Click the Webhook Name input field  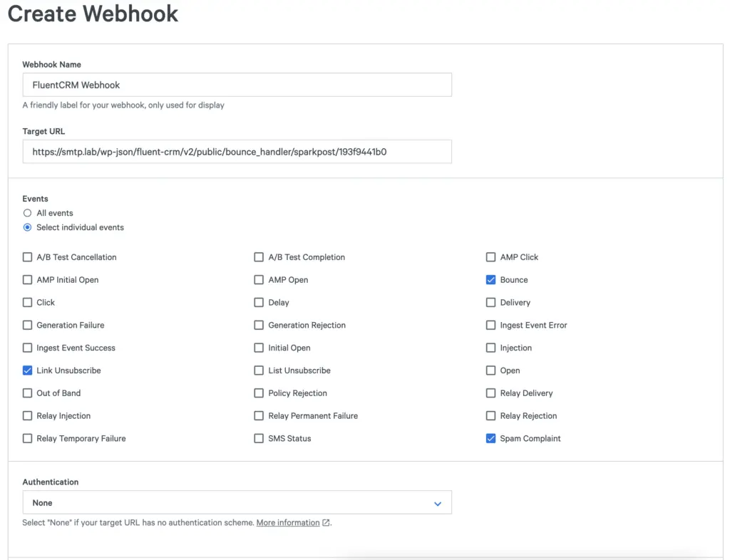tap(237, 85)
